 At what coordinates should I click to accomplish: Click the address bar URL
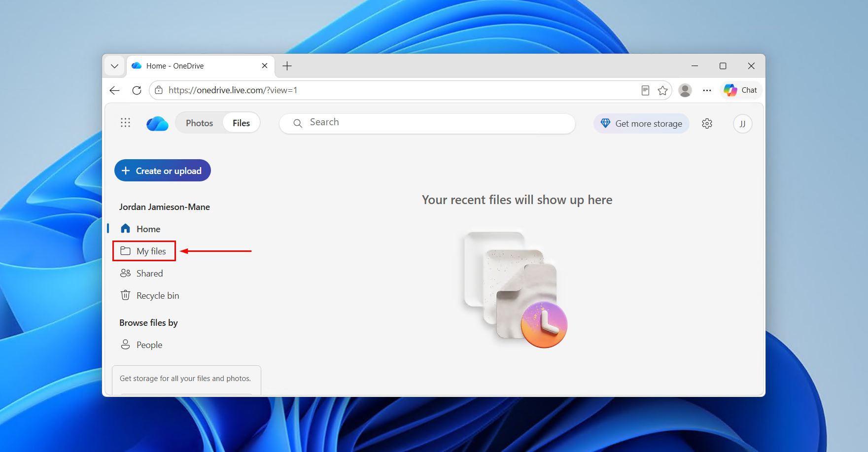[233, 90]
